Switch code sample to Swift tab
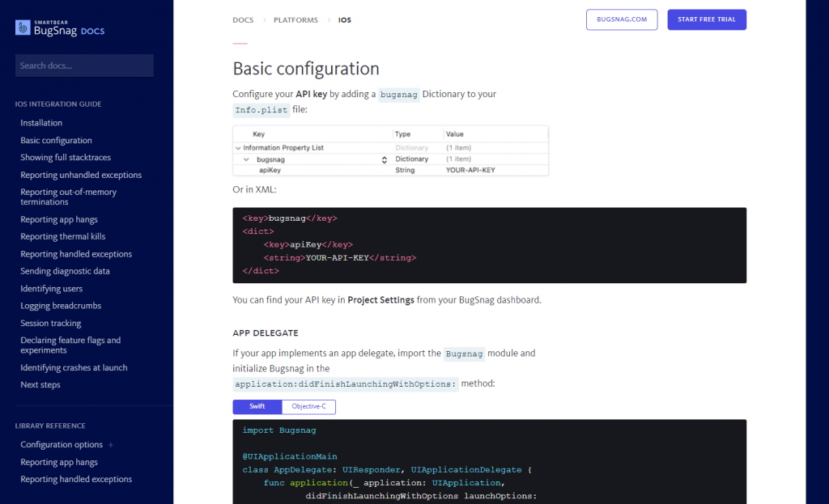 click(x=257, y=406)
